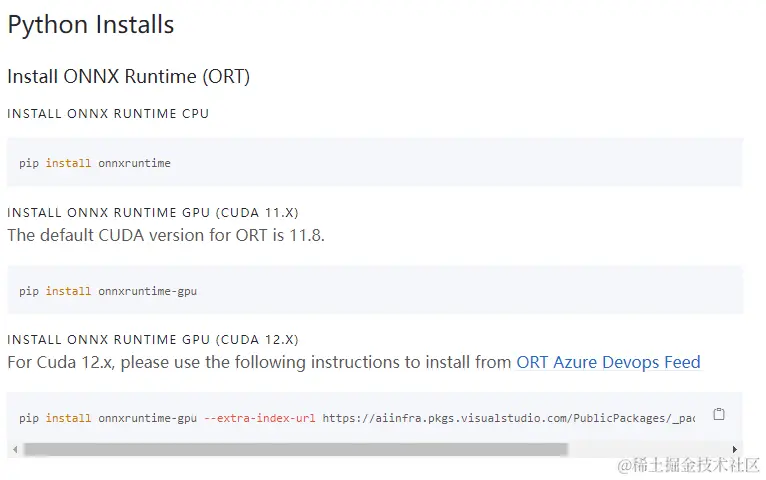Click the scrollbar's right arrow
The width and height of the screenshot is (766, 480).
(x=735, y=450)
